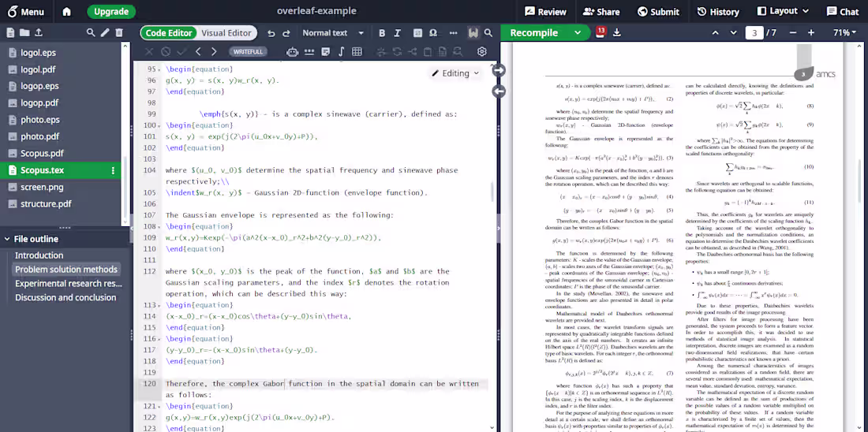Open the project History
The height and width of the screenshot is (432, 868).
coord(718,12)
